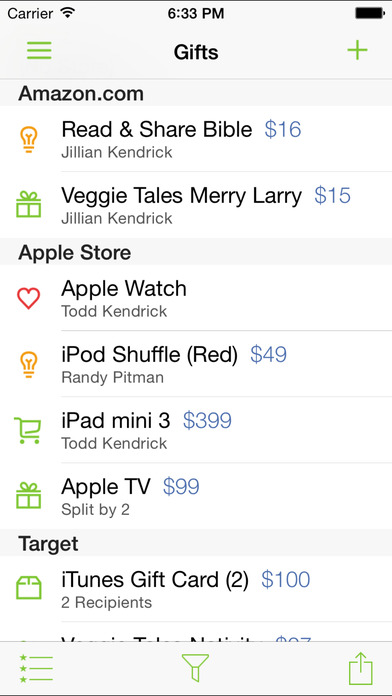
Task: Open the hamburger menu
Action: 39,50
